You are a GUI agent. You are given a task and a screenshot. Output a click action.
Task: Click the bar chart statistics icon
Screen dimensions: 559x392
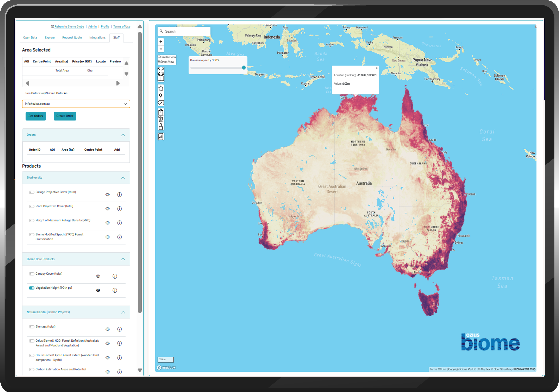pyautogui.click(x=161, y=137)
